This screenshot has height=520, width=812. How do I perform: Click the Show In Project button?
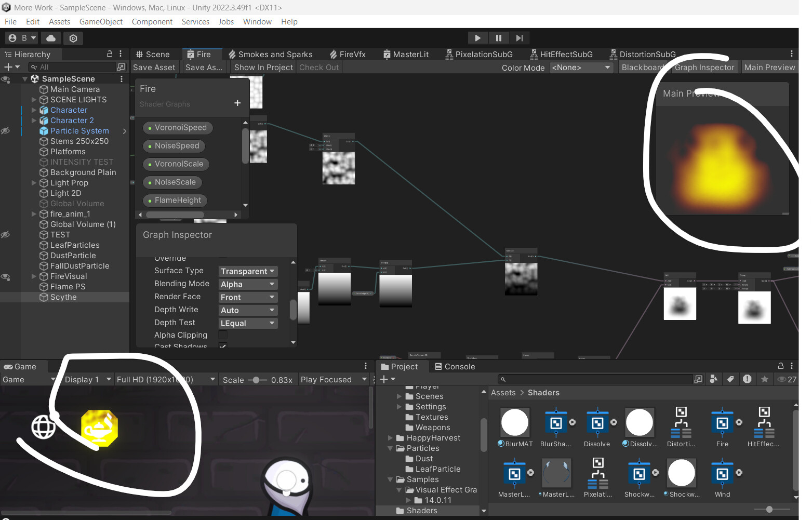click(263, 67)
